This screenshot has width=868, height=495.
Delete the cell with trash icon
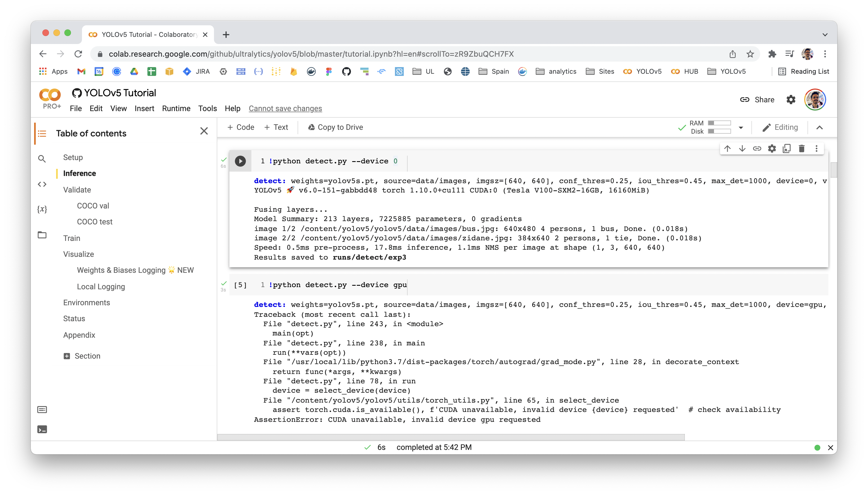pos(801,148)
